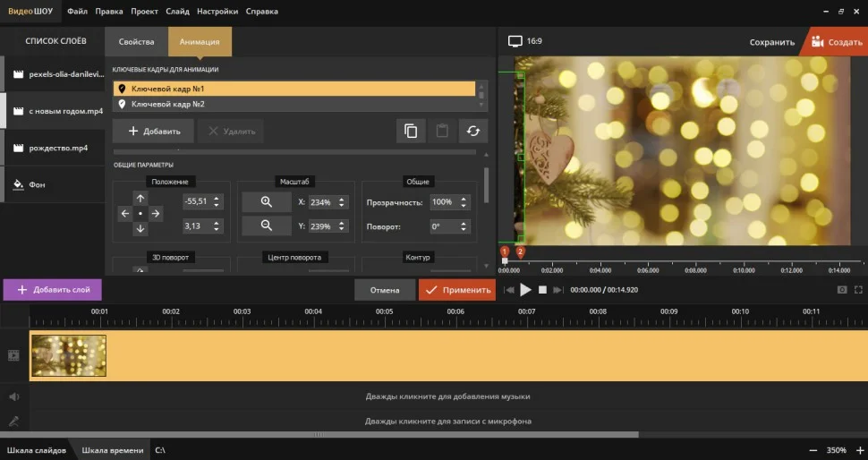Select the рождество.mp4 layer
Viewport: 868px width, 460px height.
point(58,148)
